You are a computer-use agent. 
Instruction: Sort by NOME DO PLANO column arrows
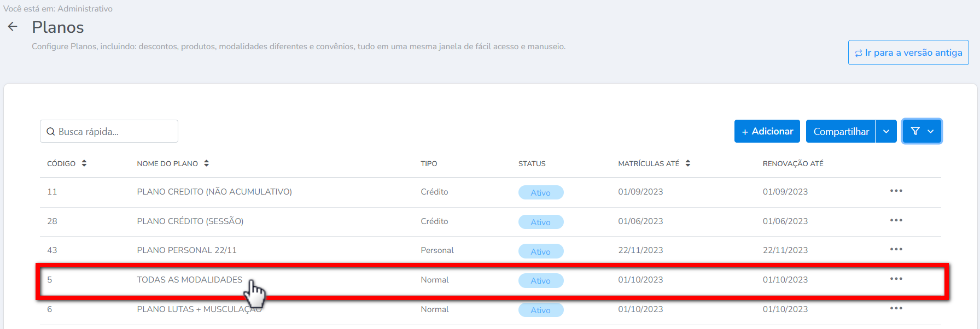[206, 163]
